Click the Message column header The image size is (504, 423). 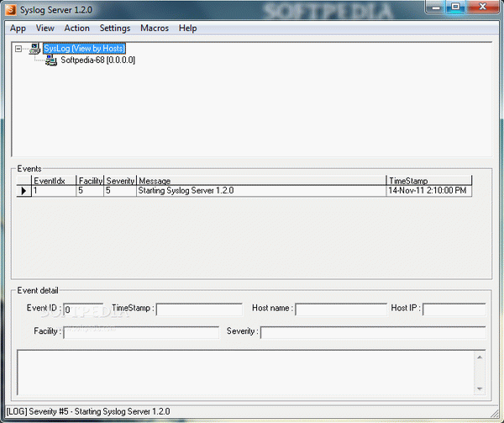tap(261, 181)
